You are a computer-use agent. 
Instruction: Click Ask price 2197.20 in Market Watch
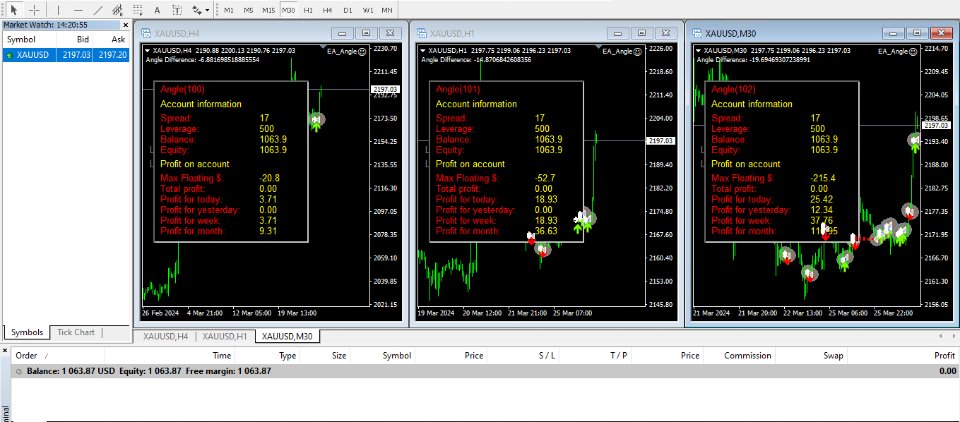[112, 55]
